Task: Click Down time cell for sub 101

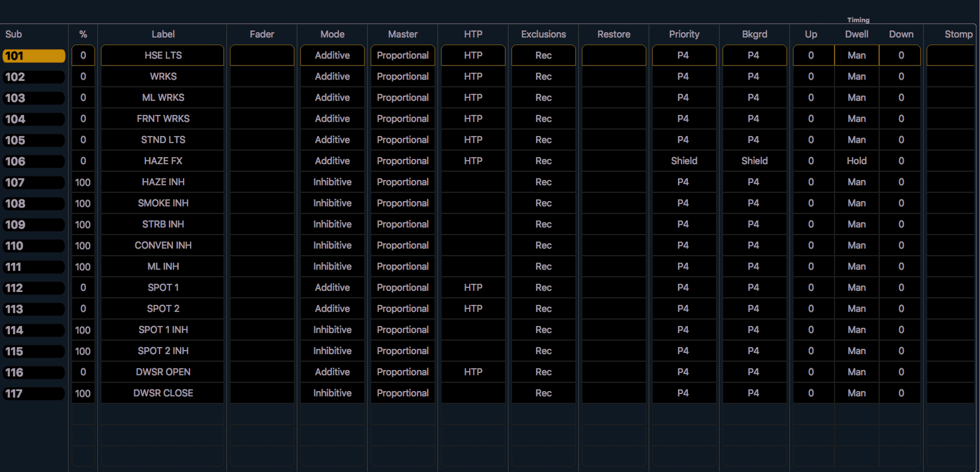Action: [x=900, y=55]
